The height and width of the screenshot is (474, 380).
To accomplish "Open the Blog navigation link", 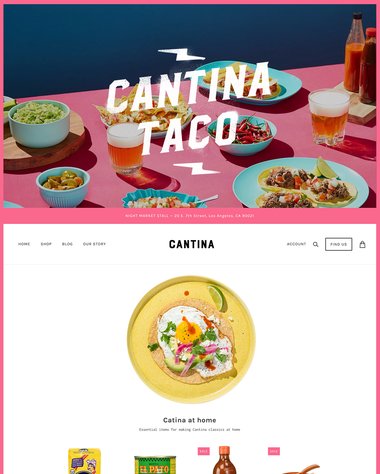I will click(x=67, y=244).
